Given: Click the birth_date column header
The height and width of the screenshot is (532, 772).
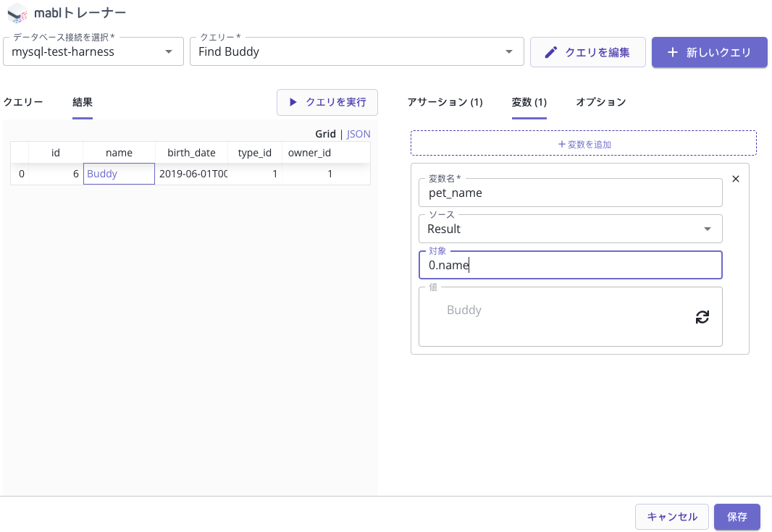Looking at the screenshot, I should pyautogui.click(x=191, y=153).
